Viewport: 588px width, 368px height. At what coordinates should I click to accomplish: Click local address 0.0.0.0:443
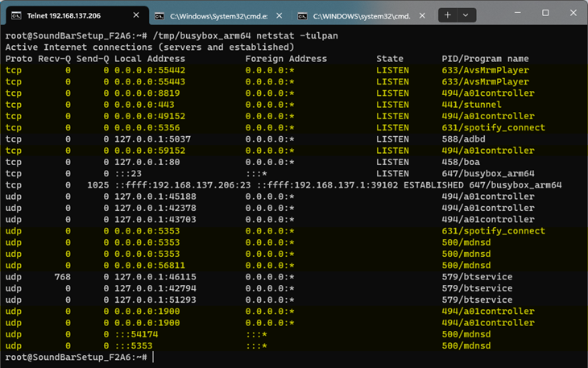pyautogui.click(x=144, y=105)
